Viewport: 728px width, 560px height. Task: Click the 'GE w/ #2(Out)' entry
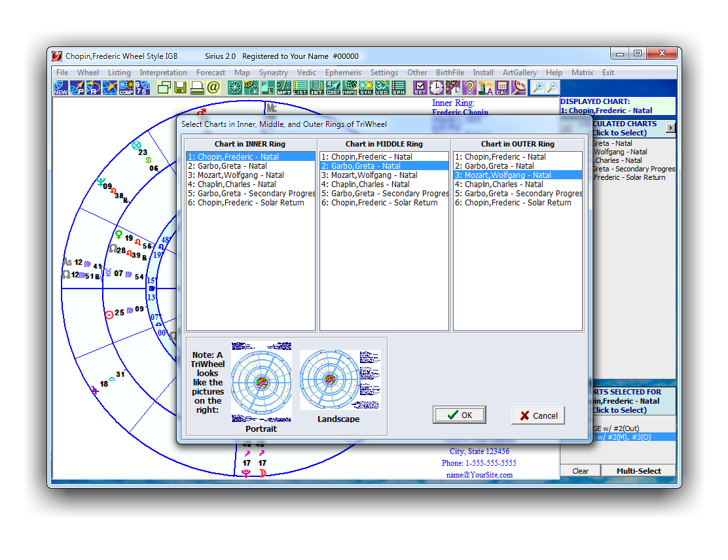tap(616, 429)
